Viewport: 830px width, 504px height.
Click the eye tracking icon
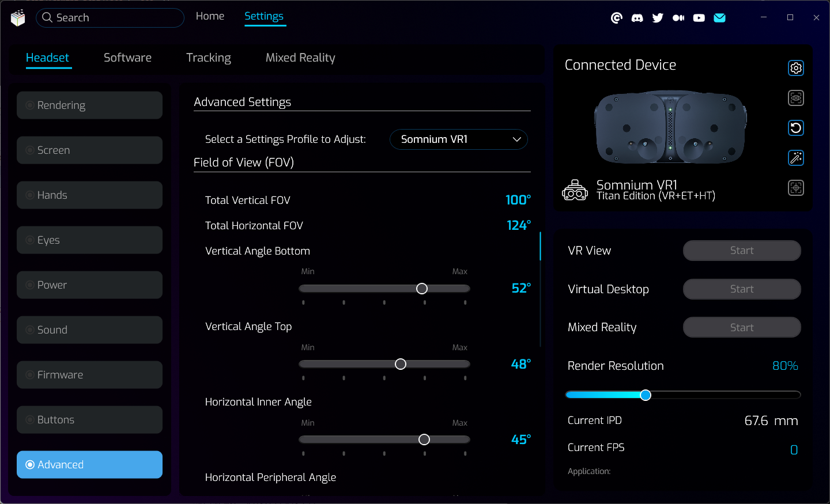click(795, 98)
